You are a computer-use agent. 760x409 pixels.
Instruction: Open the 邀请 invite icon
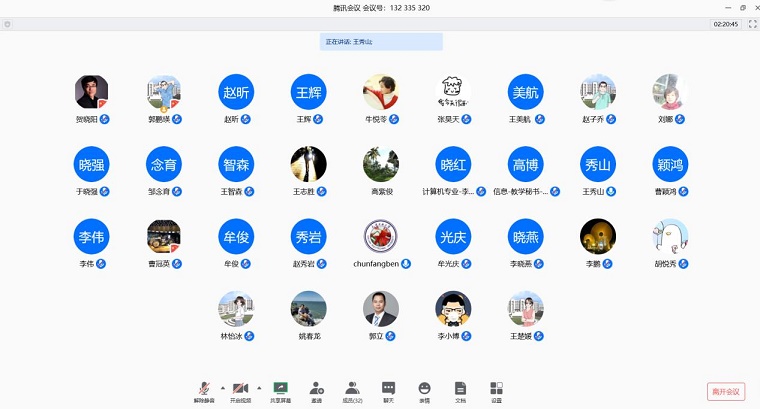[x=316, y=389]
